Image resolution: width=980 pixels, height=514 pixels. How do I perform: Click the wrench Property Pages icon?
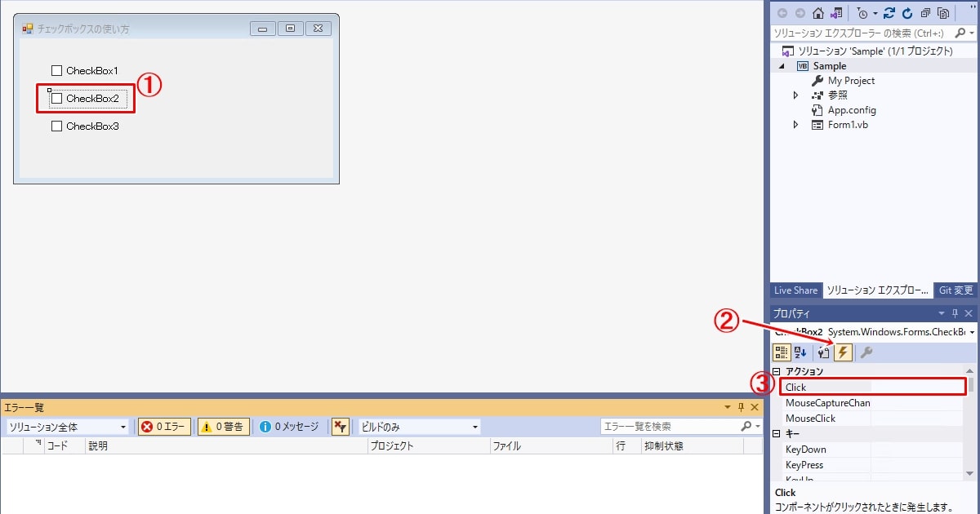866,352
